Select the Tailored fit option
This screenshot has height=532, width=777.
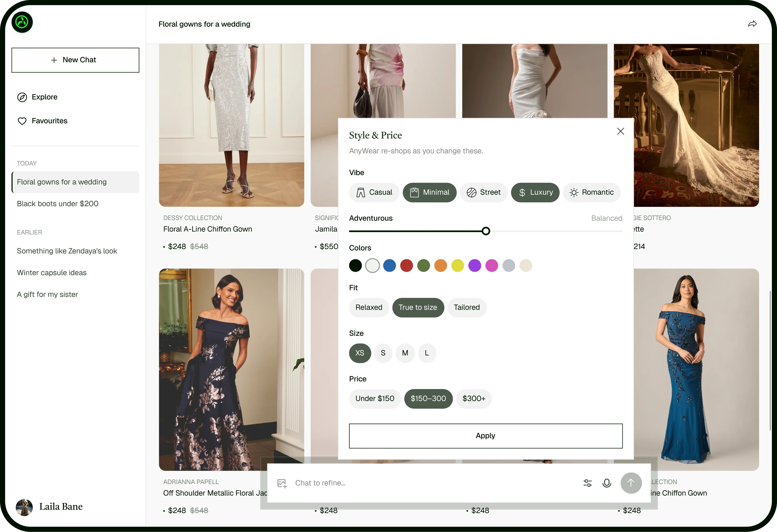point(467,307)
